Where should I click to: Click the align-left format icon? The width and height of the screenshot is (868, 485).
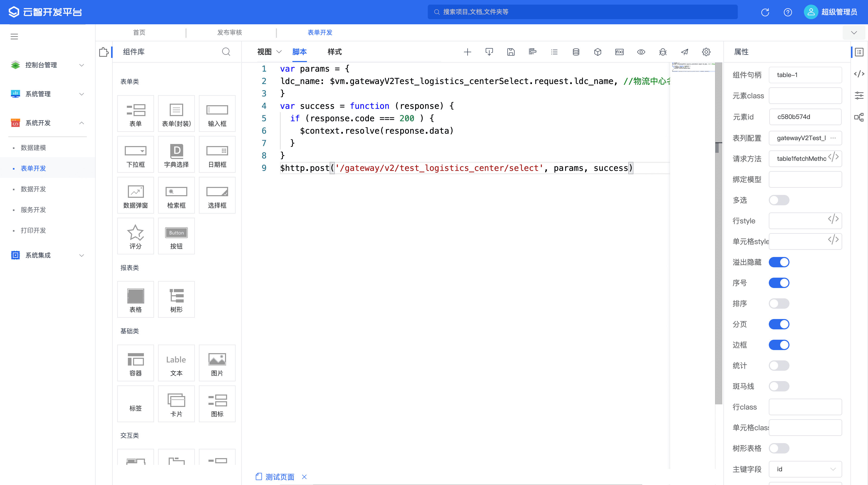[532, 52]
